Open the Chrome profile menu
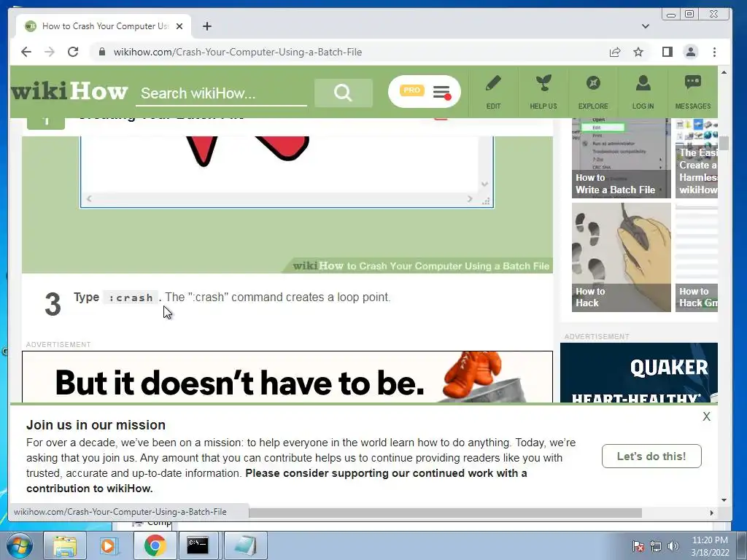Image resolution: width=747 pixels, height=560 pixels. pyautogui.click(x=691, y=52)
